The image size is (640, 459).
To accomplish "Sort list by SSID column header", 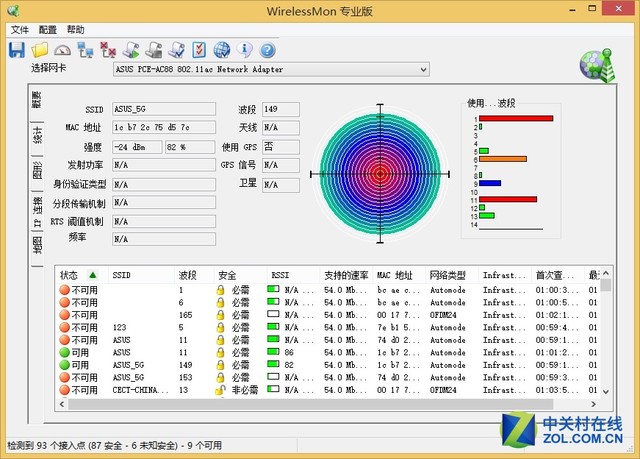I will (141, 275).
